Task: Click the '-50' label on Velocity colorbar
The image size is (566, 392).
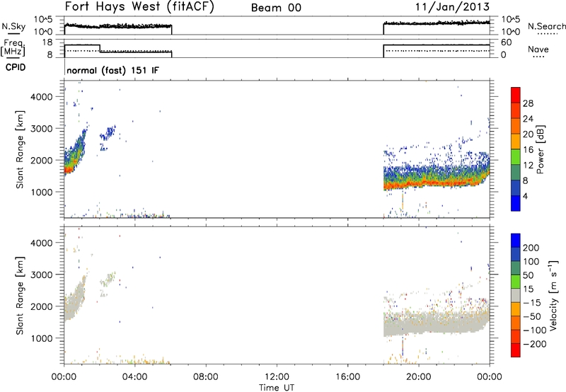Action: point(531,316)
